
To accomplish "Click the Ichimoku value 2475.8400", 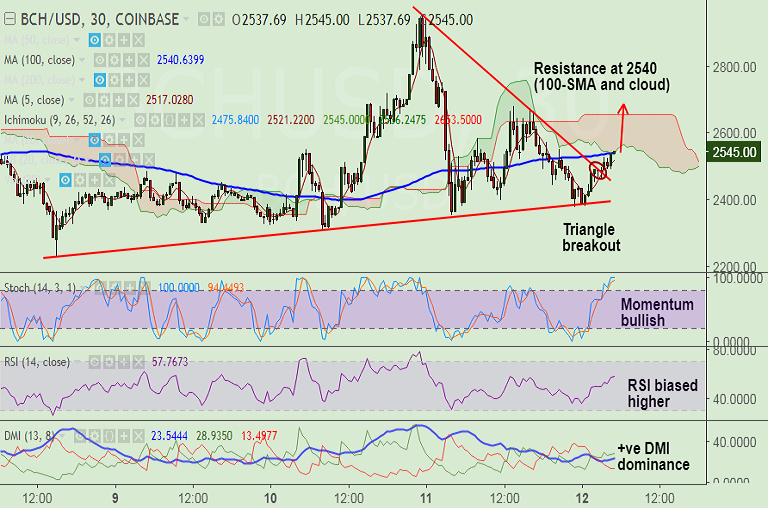I will [x=235, y=120].
